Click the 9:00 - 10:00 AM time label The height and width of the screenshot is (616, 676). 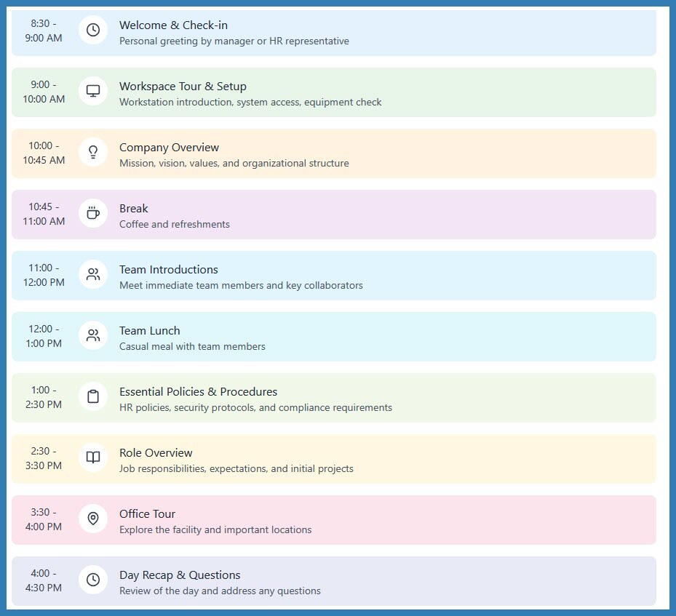click(44, 92)
